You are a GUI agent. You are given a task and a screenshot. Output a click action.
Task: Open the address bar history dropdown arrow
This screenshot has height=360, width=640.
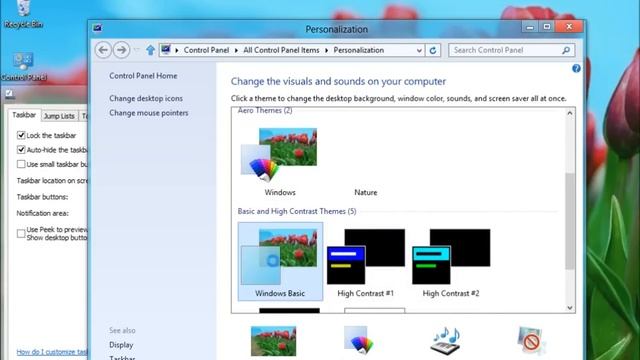419,50
